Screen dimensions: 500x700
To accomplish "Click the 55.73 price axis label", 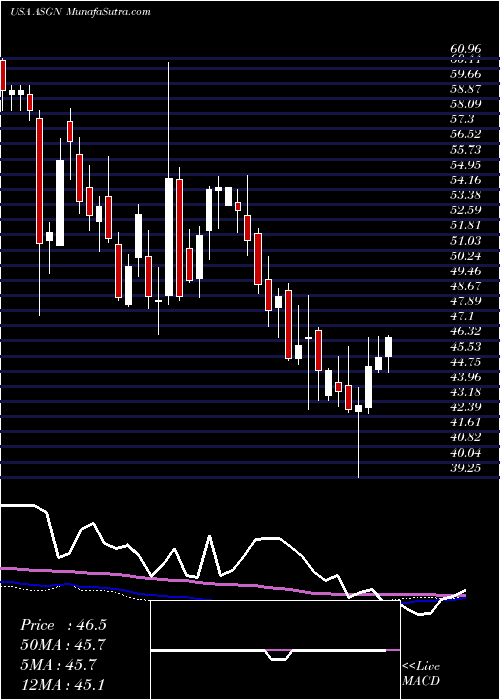I will click(466, 150).
